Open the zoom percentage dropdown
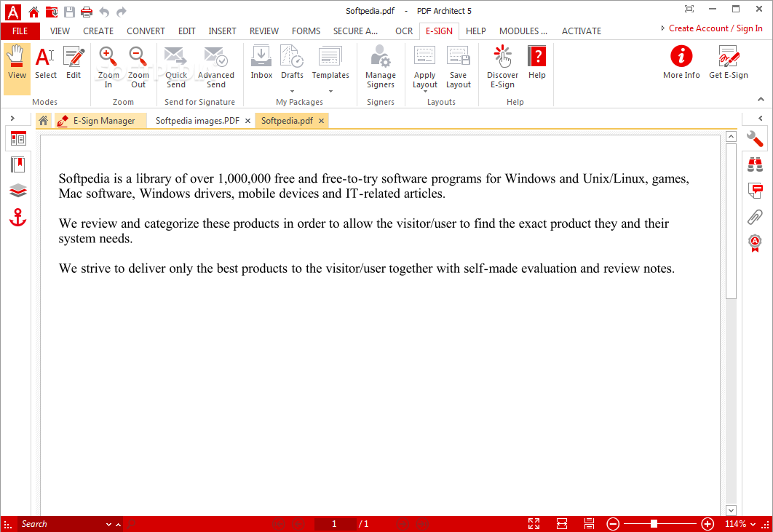 point(753,524)
